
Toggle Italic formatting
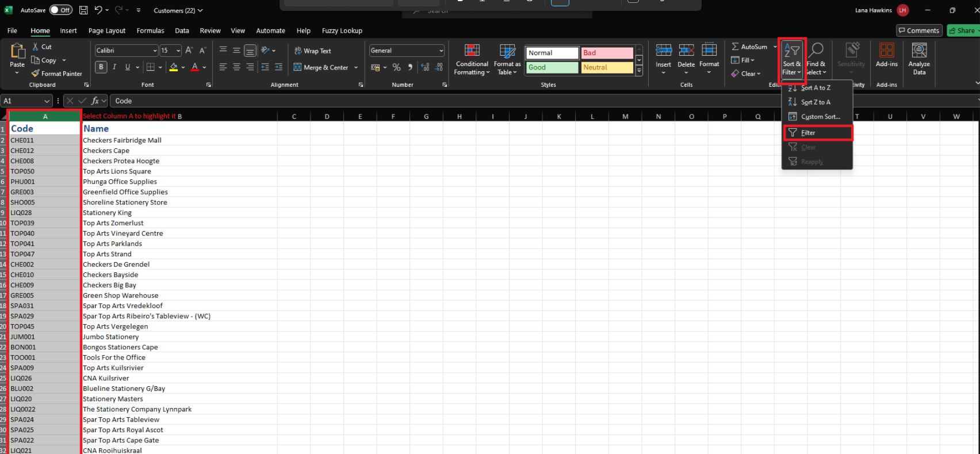click(x=114, y=67)
